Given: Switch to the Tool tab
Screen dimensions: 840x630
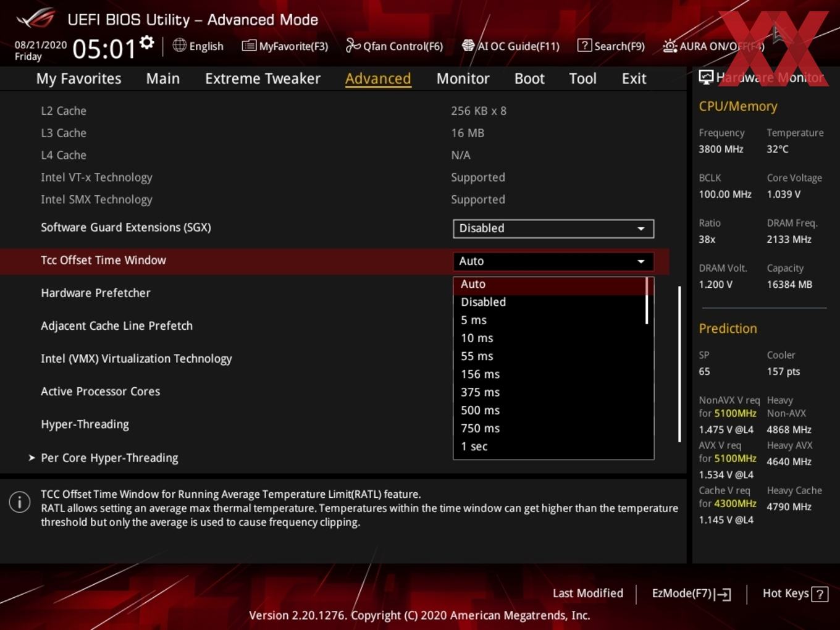Looking at the screenshot, I should click(582, 78).
